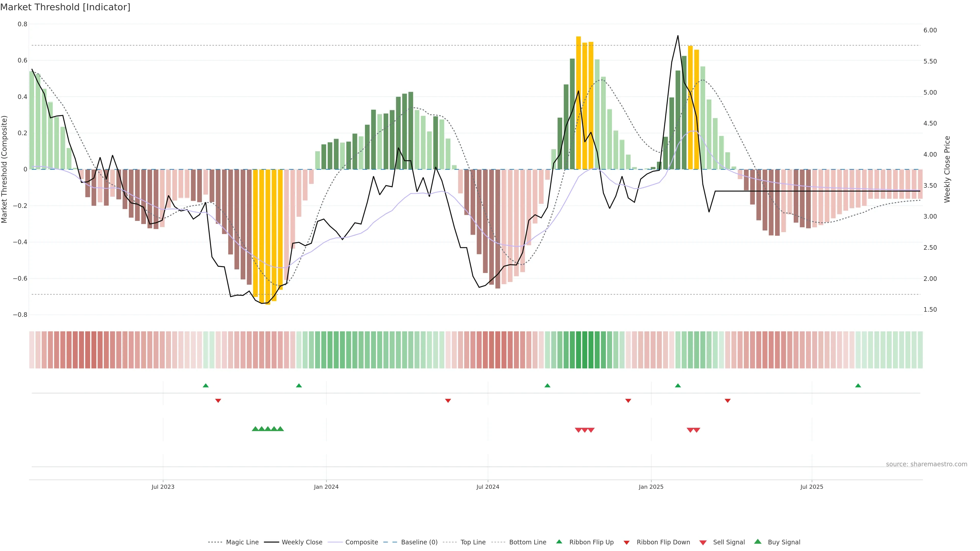This screenshot has width=980, height=551.
Task: Click Buy Signal legend green triangle
Action: pos(758,542)
